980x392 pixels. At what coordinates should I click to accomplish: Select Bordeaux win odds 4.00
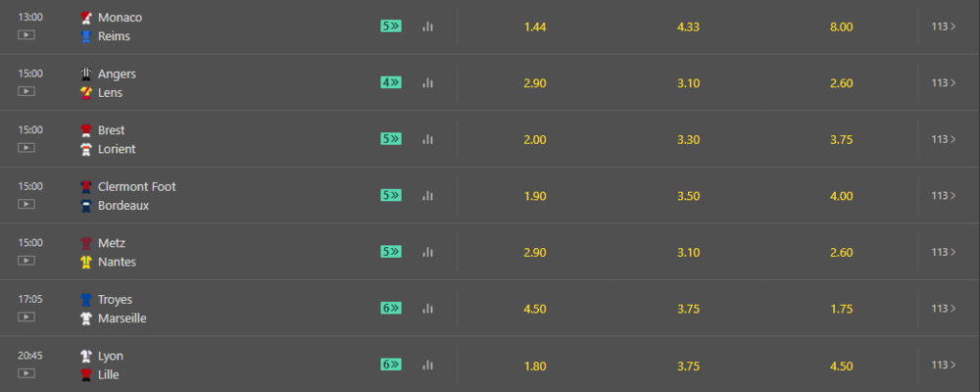841,196
